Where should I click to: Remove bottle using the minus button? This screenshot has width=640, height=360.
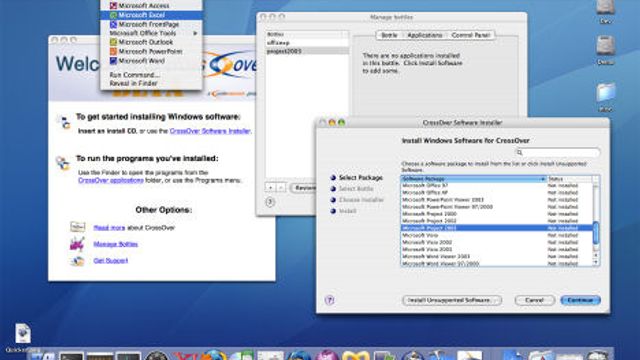281,188
